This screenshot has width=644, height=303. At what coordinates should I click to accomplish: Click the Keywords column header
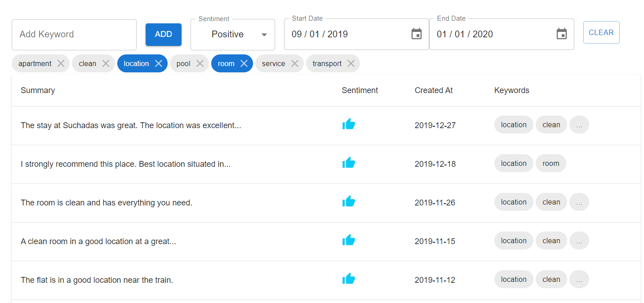tap(512, 90)
